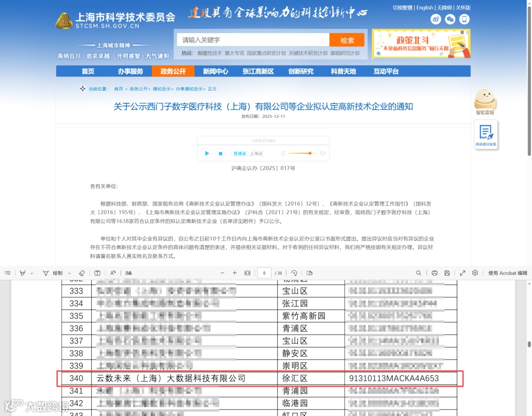Image resolution: width=532 pixels, height=416 pixels.
Task: Click the cell 91310113MACKA4A653
Action: 394,379
